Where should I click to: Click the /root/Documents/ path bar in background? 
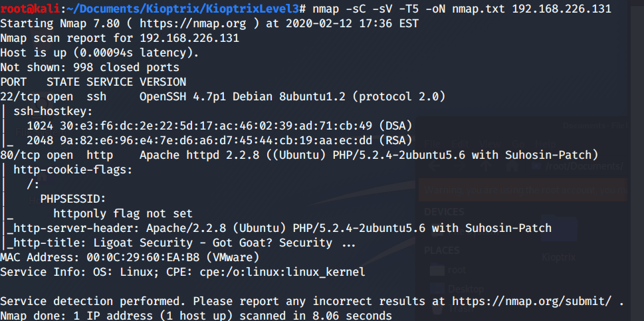[578, 166]
